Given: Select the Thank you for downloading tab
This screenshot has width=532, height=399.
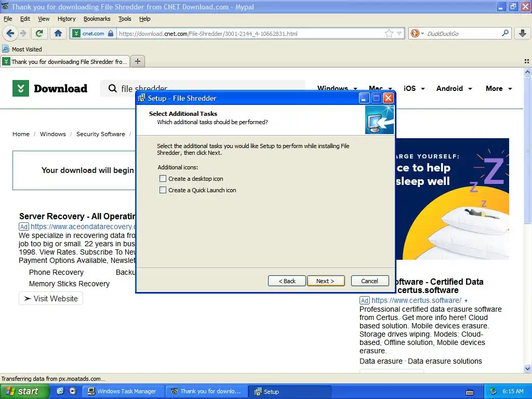Looking at the screenshot, I should (65, 61).
